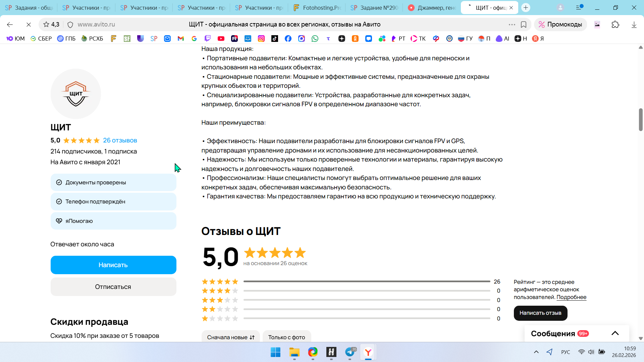The width and height of the screenshot is (644, 362).
Task: Stop page loading with X icon
Action: (x=29, y=24)
